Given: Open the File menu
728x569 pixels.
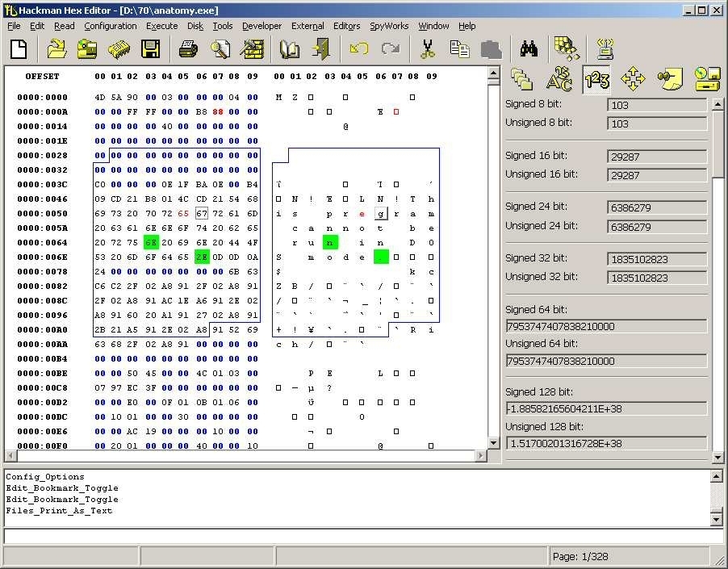Looking at the screenshot, I should pyautogui.click(x=14, y=26).
